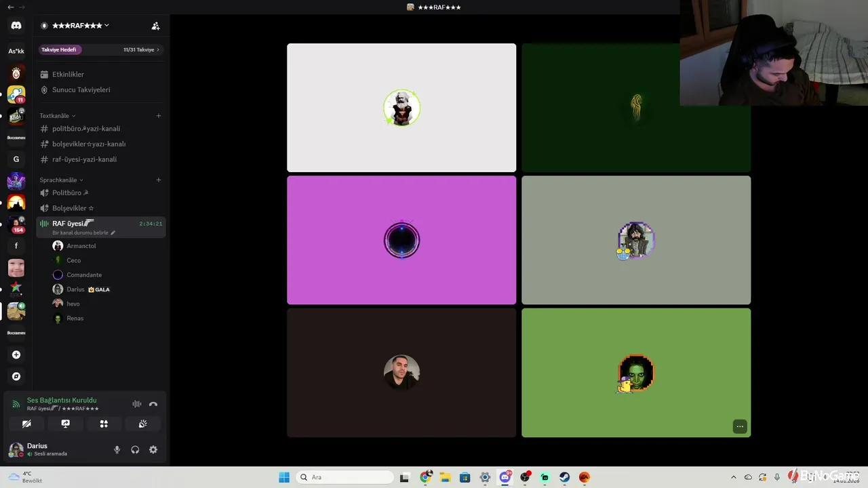Click the taskbar Ara search field
Viewport: 868px width, 488px height.
click(x=345, y=477)
